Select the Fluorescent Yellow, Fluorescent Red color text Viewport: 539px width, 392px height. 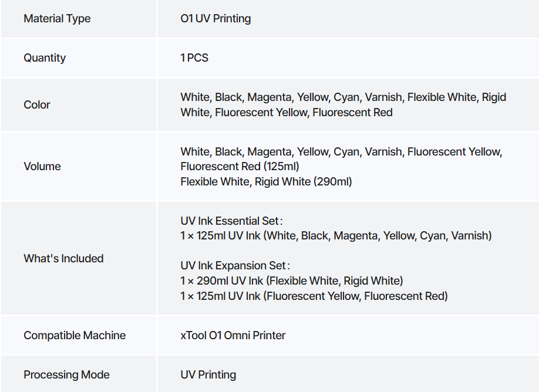click(x=304, y=112)
